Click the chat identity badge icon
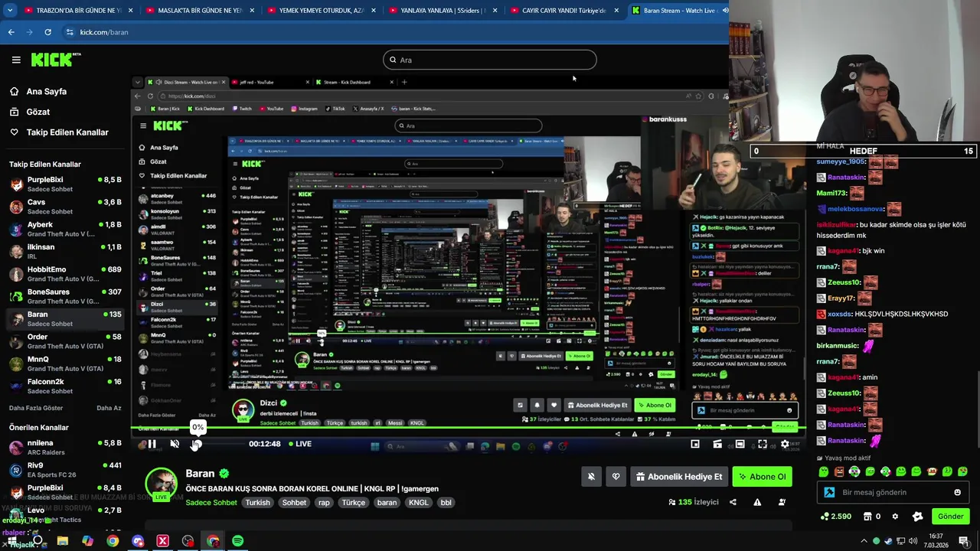The width and height of the screenshot is (980, 551). [829, 492]
